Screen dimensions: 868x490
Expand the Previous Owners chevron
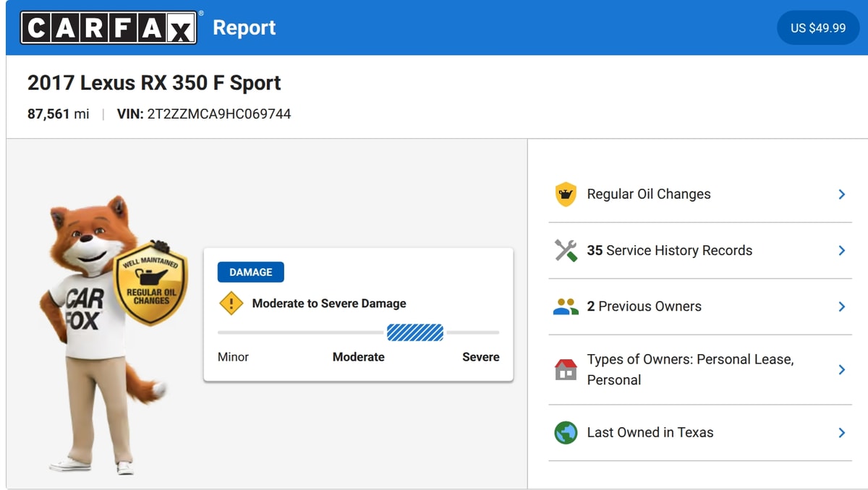click(x=841, y=306)
